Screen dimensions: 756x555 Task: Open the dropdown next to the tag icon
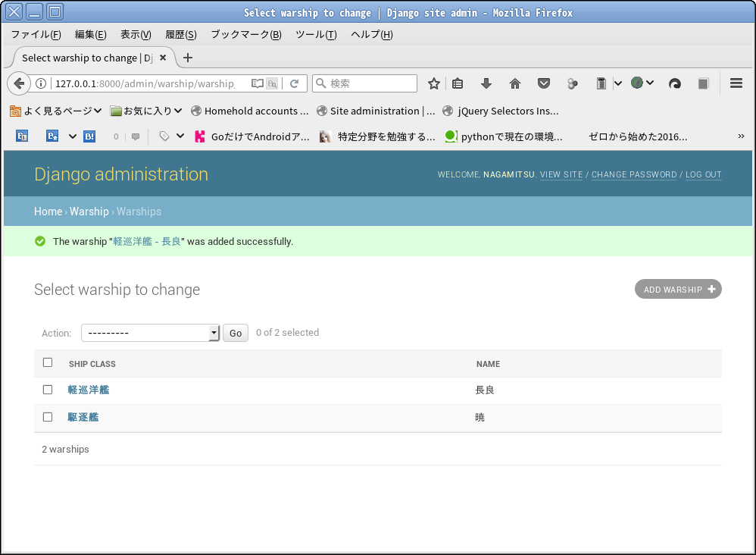click(180, 136)
